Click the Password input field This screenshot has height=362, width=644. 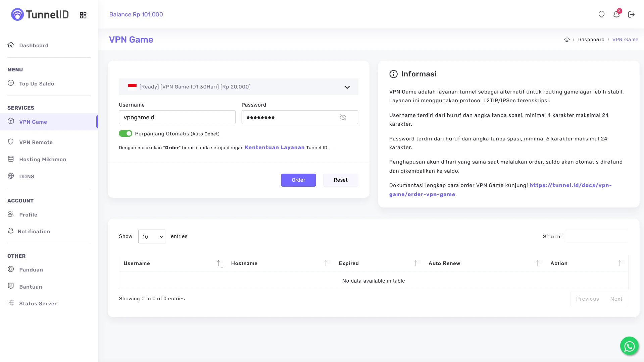point(300,117)
